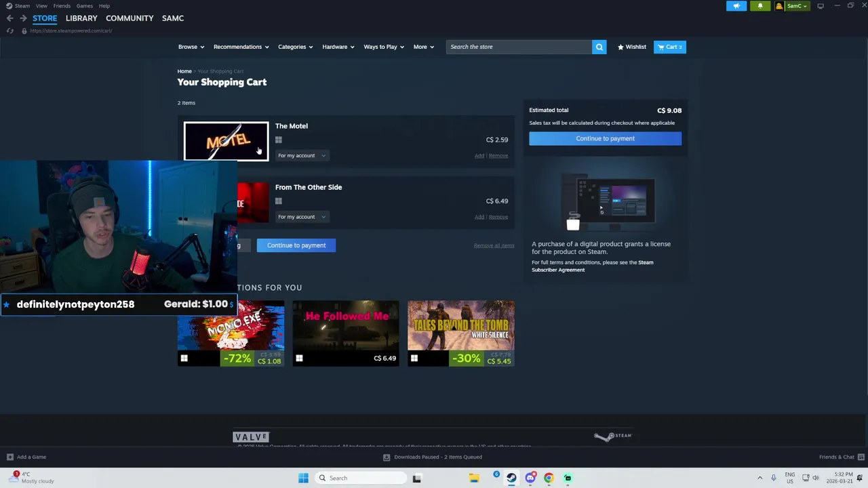Open For my account dropdown for From The Other Side
868x488 pixels.
pyautogui.click(x=302, y=217)
